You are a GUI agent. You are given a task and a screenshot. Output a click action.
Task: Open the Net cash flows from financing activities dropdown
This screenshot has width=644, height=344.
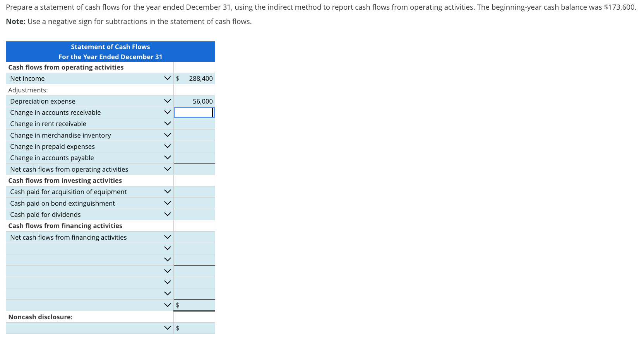[167, 237]
